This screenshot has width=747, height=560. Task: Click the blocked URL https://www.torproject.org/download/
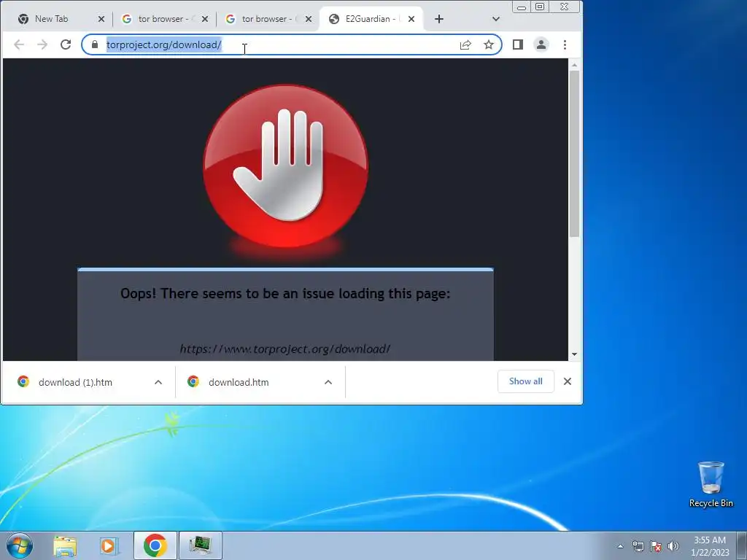tap(285, 349)
